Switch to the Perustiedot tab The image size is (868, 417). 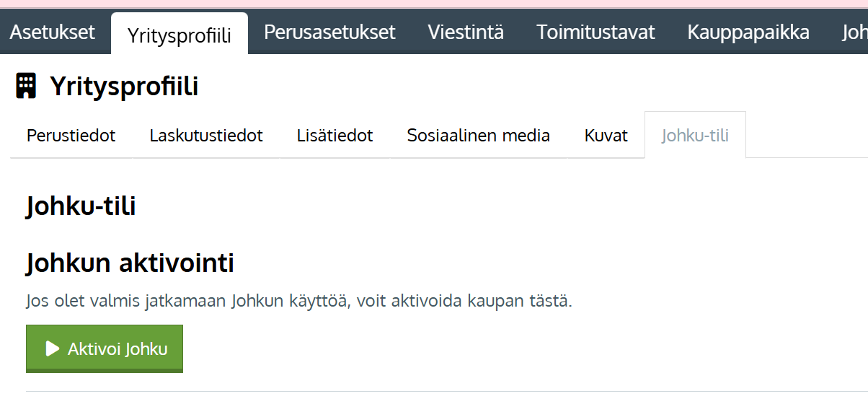coord(71,136)
